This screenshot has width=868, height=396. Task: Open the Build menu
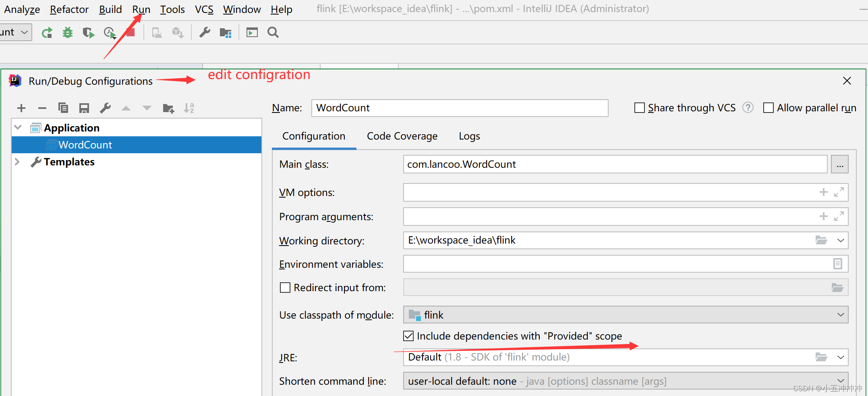tap(110, 9)
